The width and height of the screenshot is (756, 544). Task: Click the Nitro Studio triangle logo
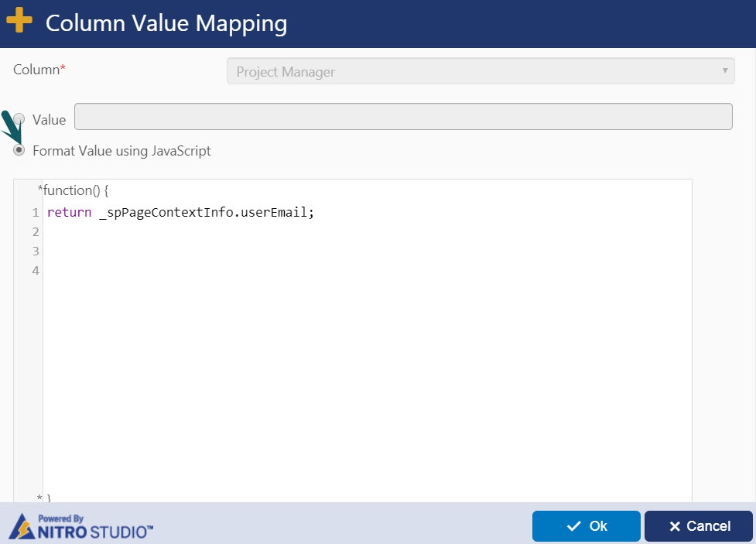[22, 529]
